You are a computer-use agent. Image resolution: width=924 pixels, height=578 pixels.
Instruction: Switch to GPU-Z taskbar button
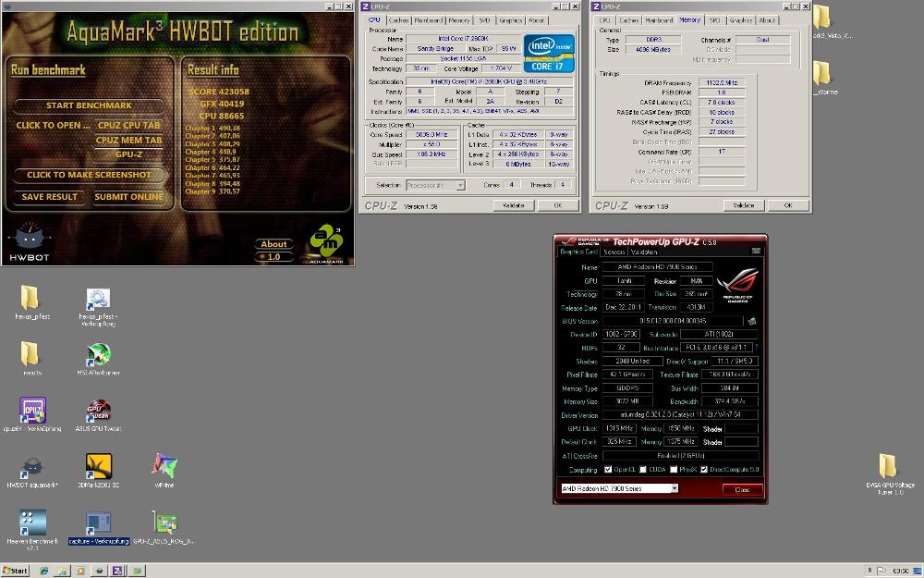tap(137, 571)
